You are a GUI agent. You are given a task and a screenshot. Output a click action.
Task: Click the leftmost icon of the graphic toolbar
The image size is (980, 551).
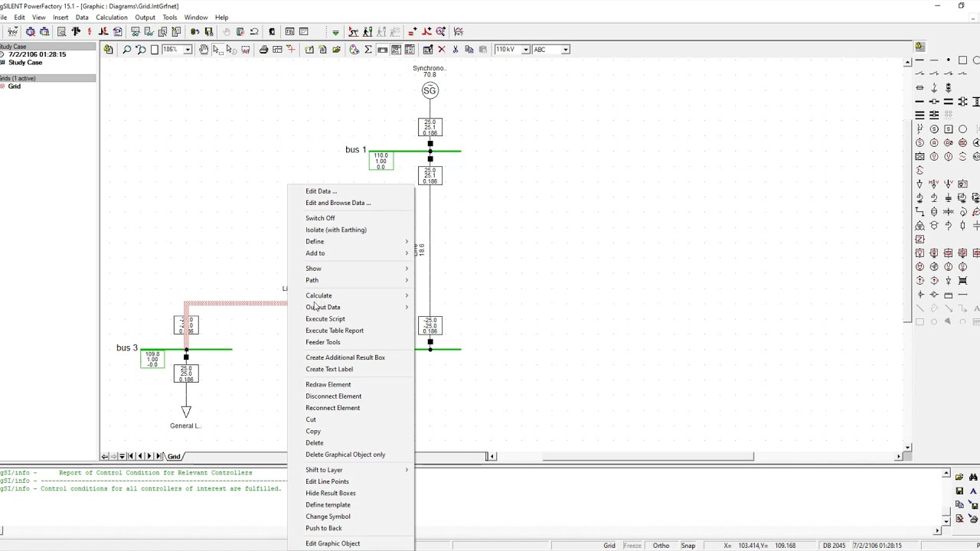point(108,49)
